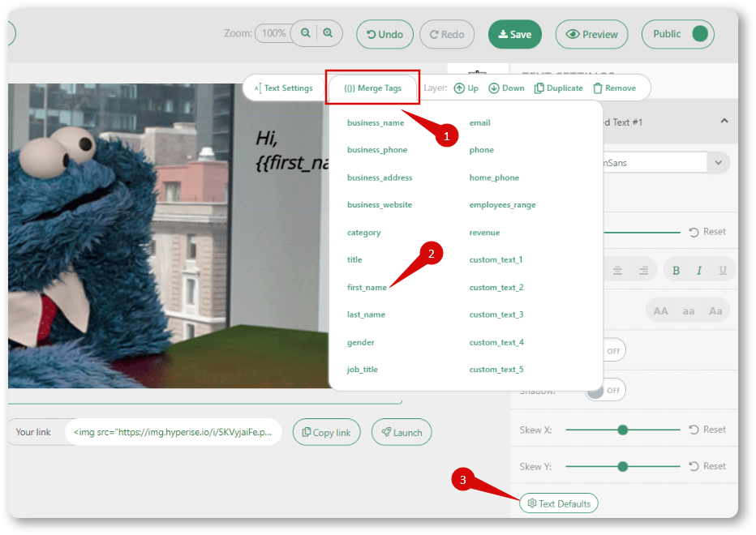This screenshot has width=756, height=535.
Task: Choose the employees_range merge tag
Action: pyautogui.click(x=502, y=205)
